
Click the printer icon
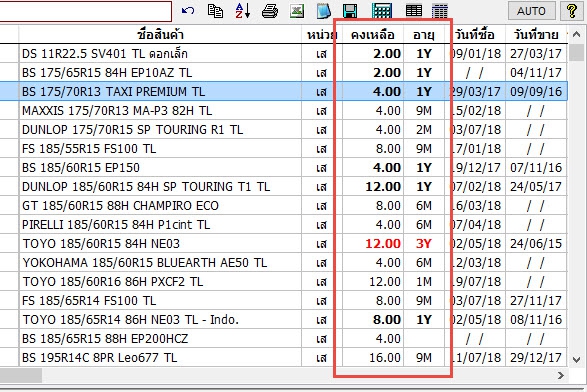[270, 11]
